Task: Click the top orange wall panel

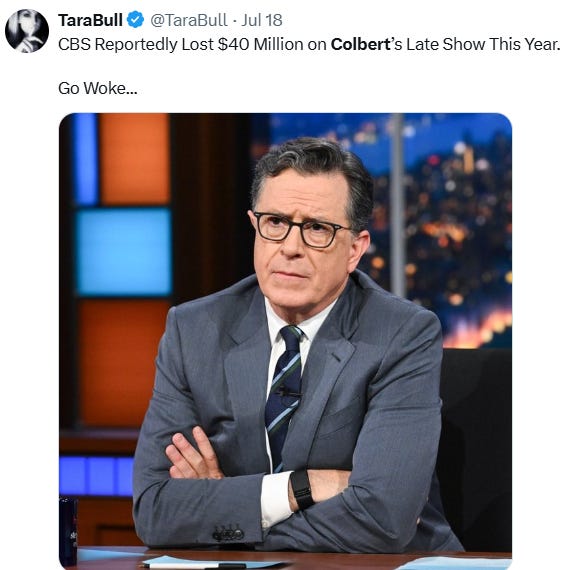Action: [135, 158]
